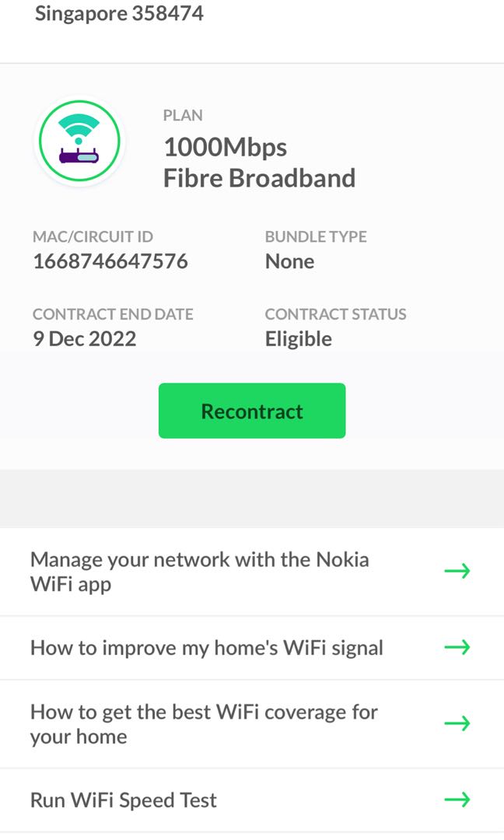Run the WiFi Speed Test

[123, 800]
